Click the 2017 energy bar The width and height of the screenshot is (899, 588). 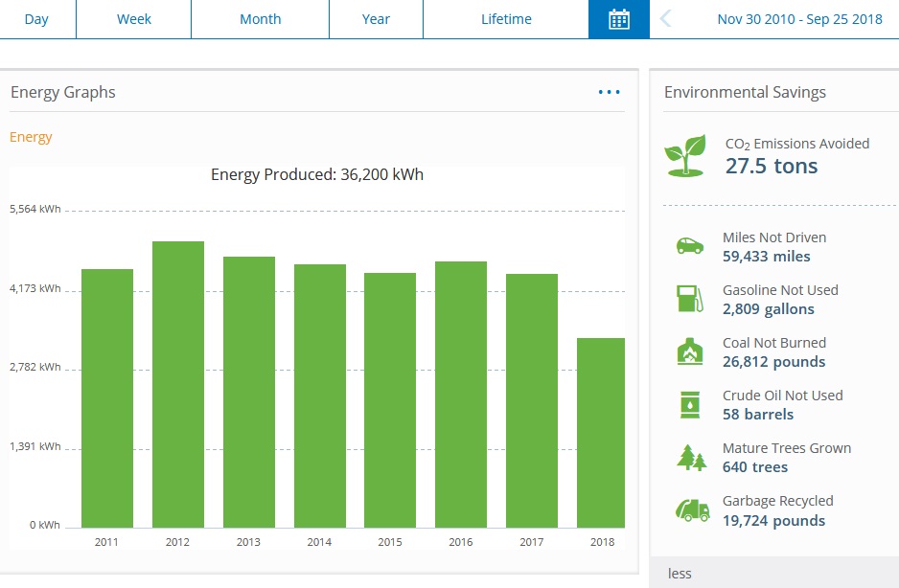pos(532,400)
